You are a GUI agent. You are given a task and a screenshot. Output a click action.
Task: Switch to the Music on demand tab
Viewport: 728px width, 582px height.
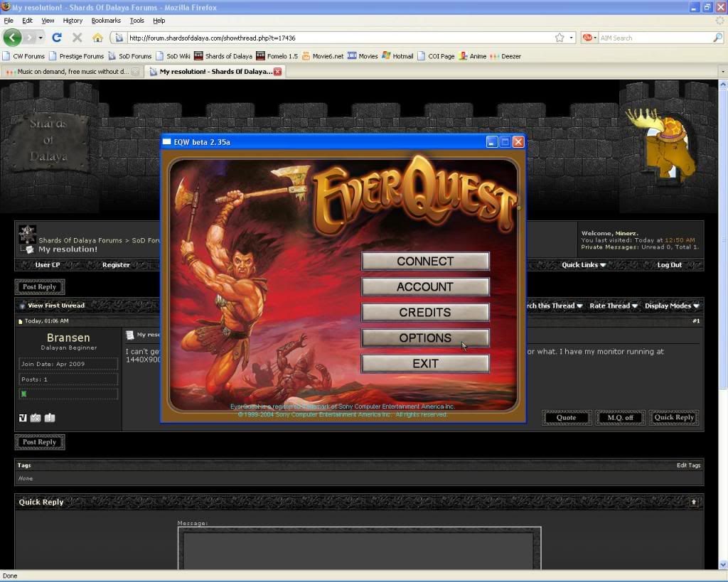(x=72, y=72)
